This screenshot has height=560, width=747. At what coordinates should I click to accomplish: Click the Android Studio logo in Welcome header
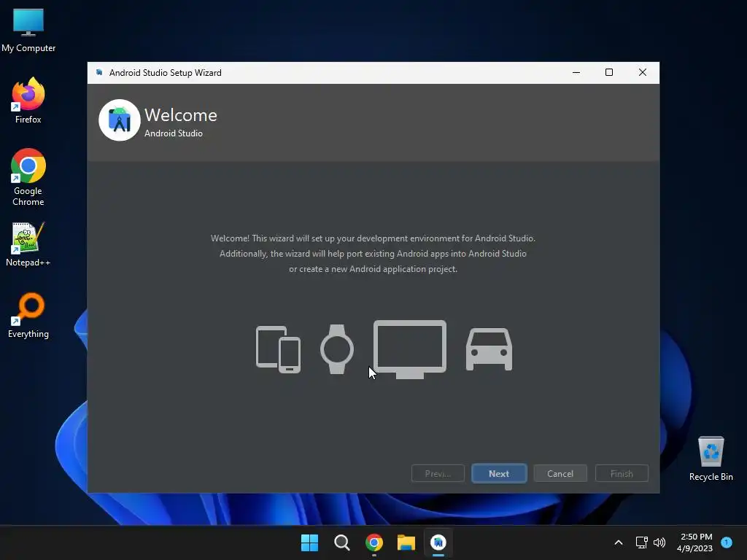click(119, 120)
